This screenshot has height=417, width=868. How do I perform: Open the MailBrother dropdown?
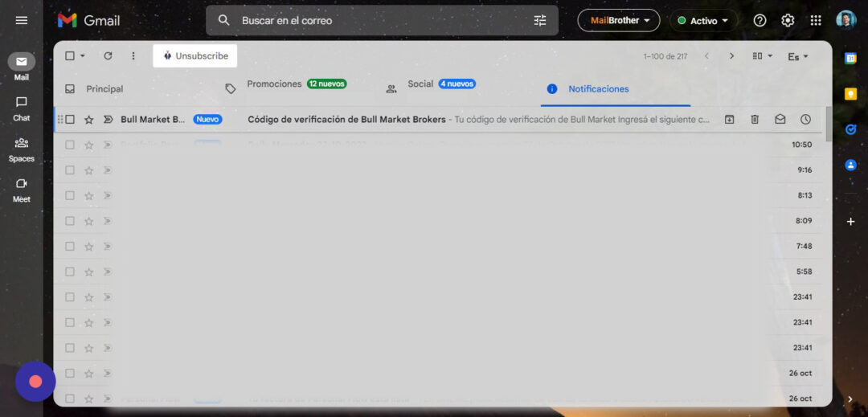pos(618,21)
